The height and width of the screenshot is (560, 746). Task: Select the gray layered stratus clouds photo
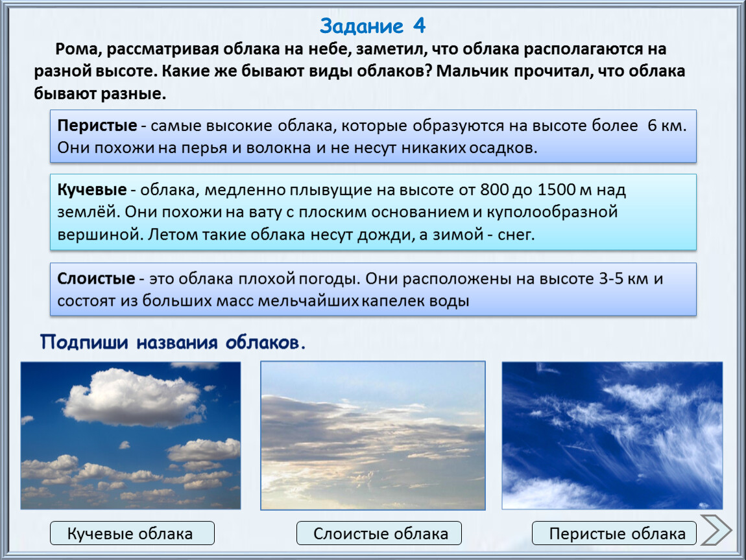click(372, 435)
